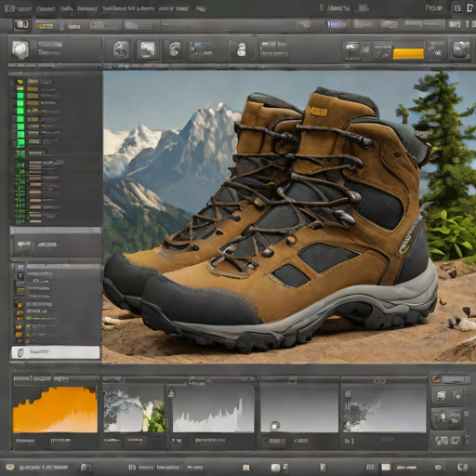
Task: Click the grey waveform histogram in bottom strip
Action: [x=214, y=409]
